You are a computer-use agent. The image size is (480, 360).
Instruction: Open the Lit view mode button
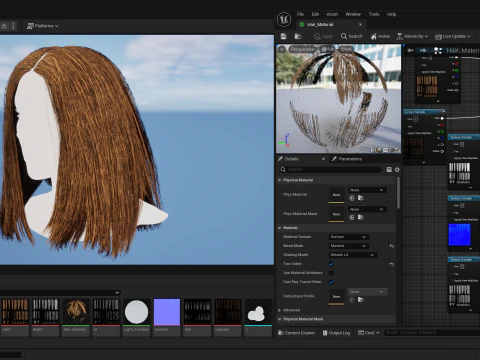(x=327, y=49)
